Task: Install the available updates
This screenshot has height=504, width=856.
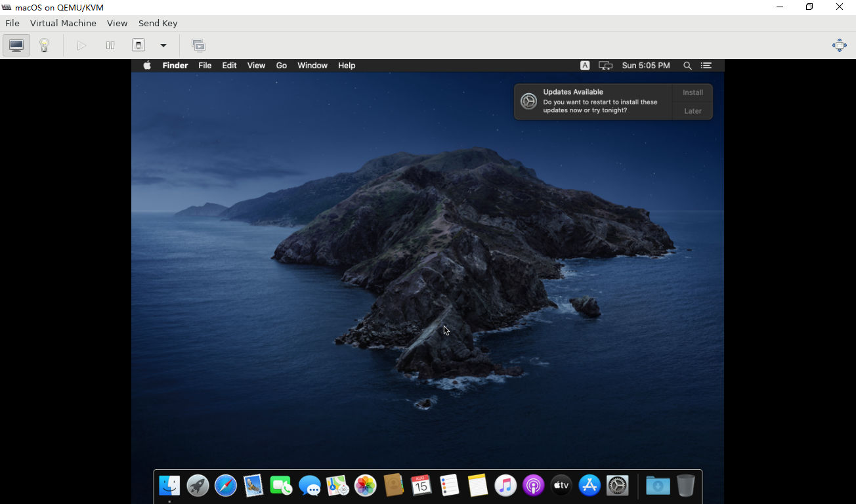Action: point(693,93)
